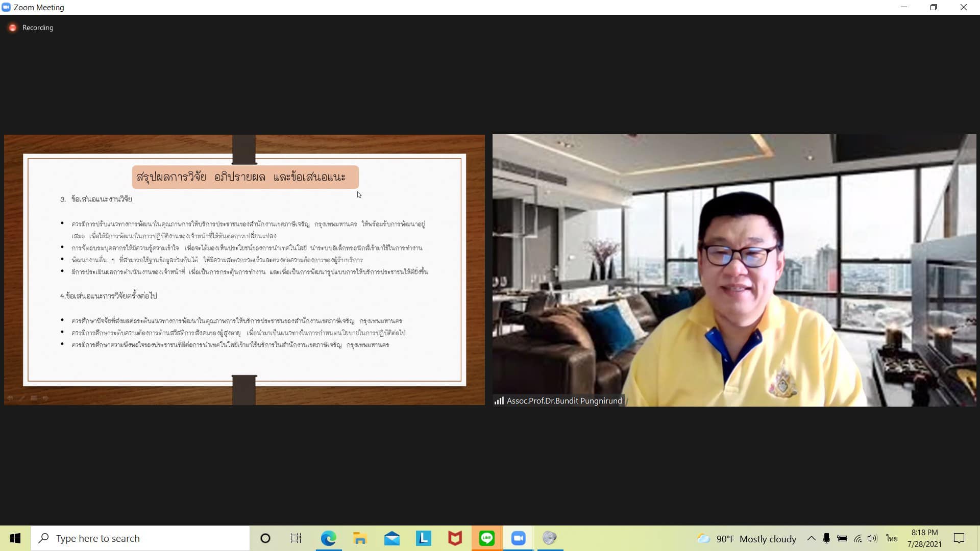
Task: Open the weather widget 90°F Mostly cloudy
Action: 747,539
